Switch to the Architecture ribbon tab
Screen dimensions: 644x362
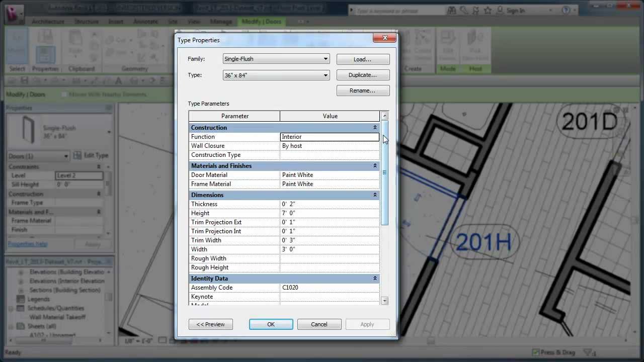pos(48,22)
